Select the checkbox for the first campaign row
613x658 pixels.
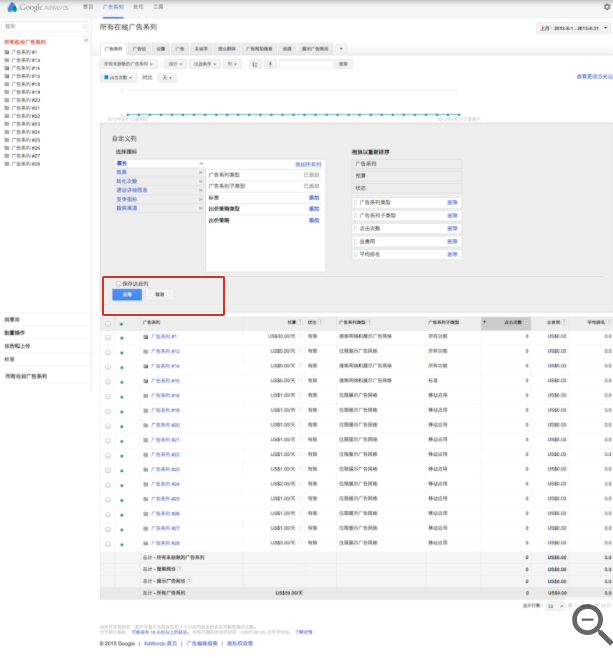coord(108,337)
